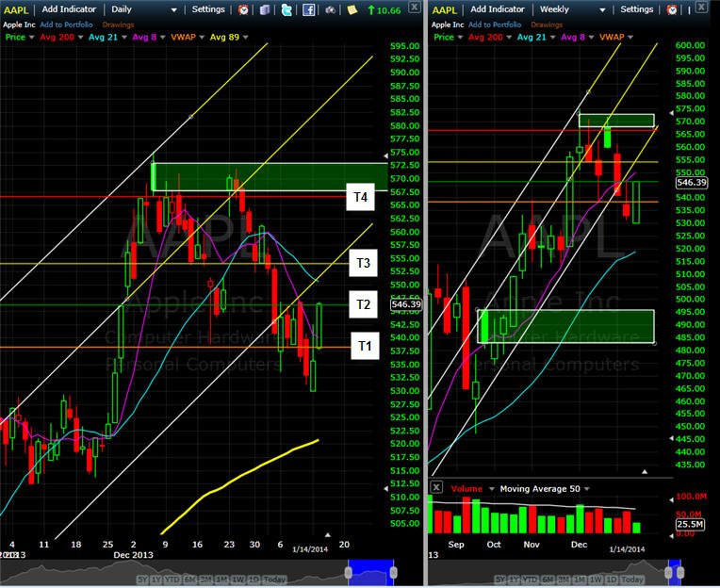Select the Today range button on Daily chart
The width and height of the screenshot is (720, 588).
(274, 580)
